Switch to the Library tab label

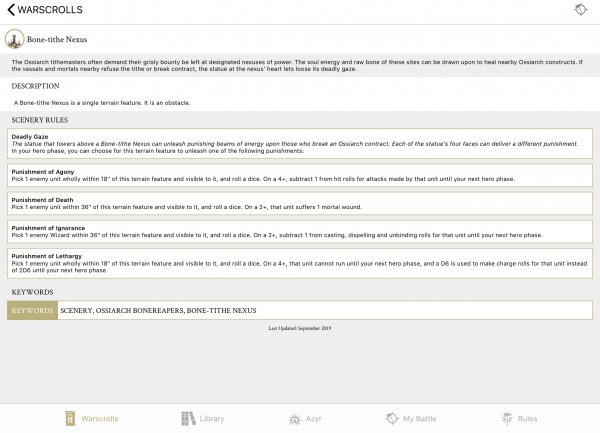(211, 418)
